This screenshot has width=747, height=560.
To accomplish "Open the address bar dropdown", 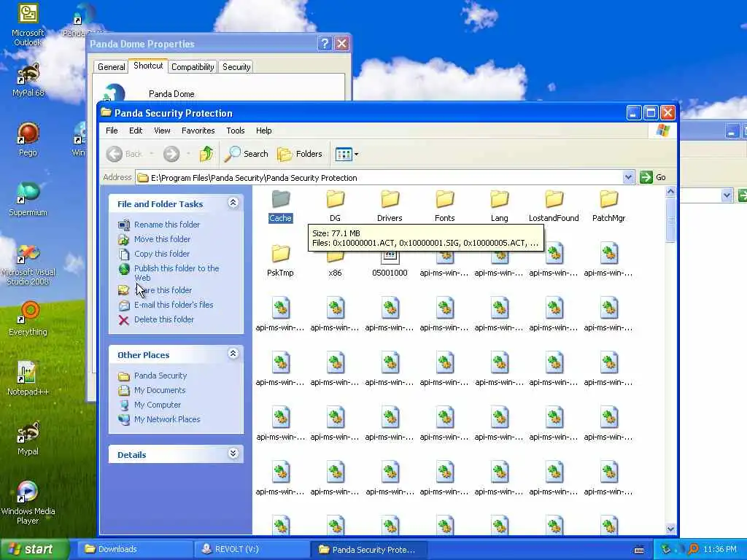I will 628,177.
